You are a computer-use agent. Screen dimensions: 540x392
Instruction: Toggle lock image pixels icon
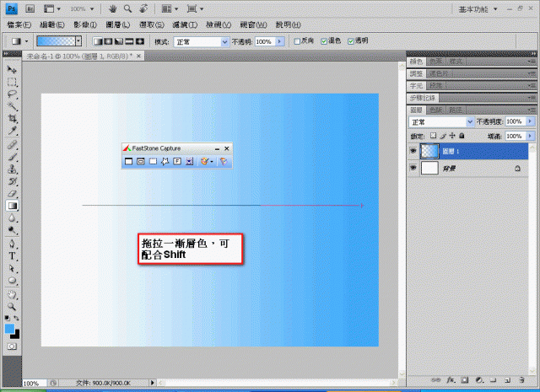(x=443, y=136)
